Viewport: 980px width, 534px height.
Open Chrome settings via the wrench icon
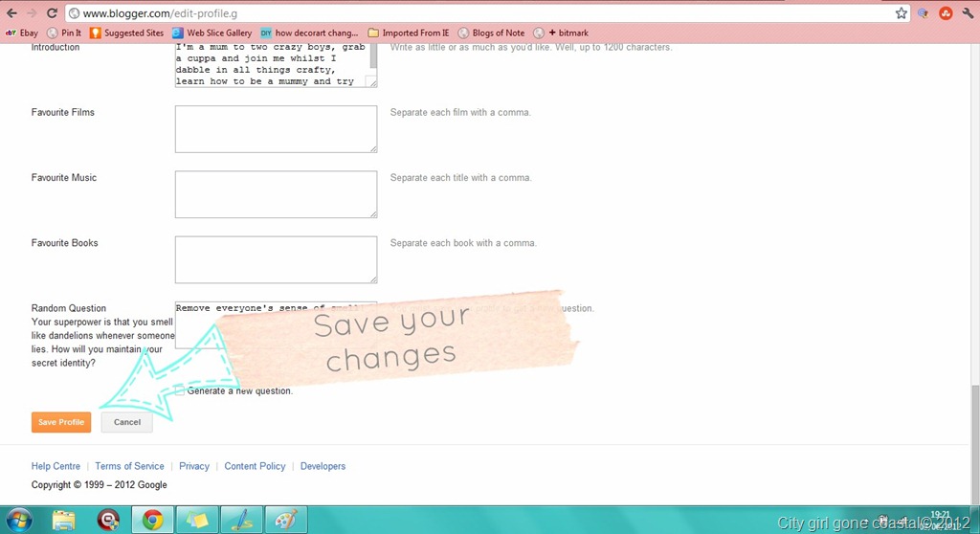pos(968,13)
